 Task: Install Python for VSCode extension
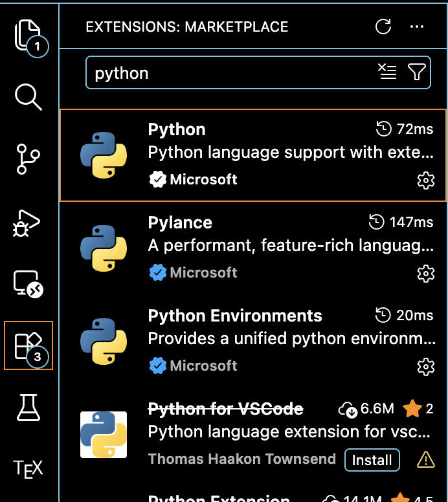[x=372, y=460]
